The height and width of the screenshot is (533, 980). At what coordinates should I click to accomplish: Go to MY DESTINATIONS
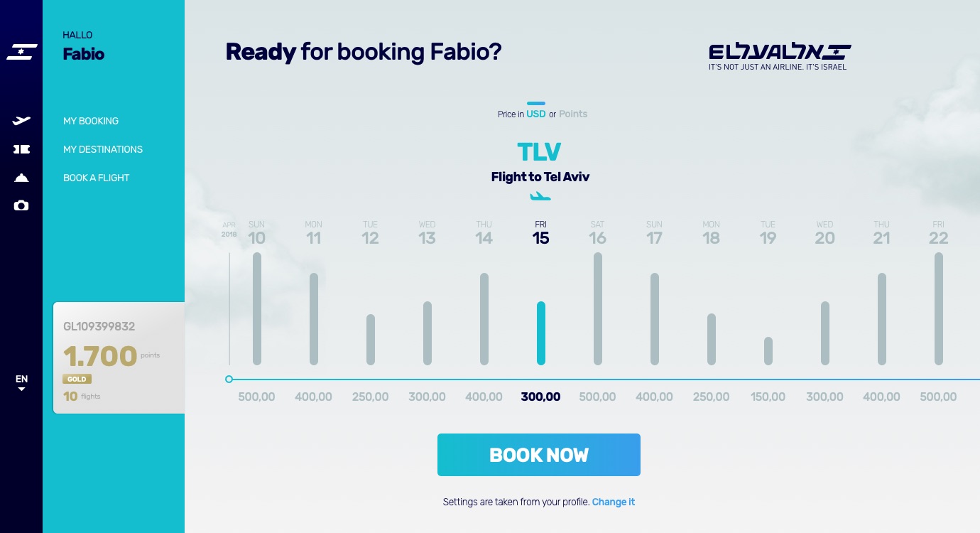pyautogui.click(x=103, y=149)
